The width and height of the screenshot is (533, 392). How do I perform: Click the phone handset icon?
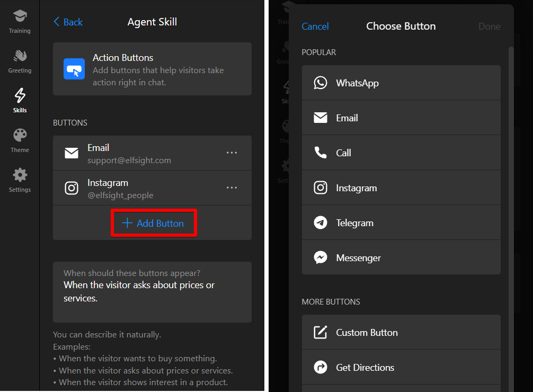click(321, 153)
